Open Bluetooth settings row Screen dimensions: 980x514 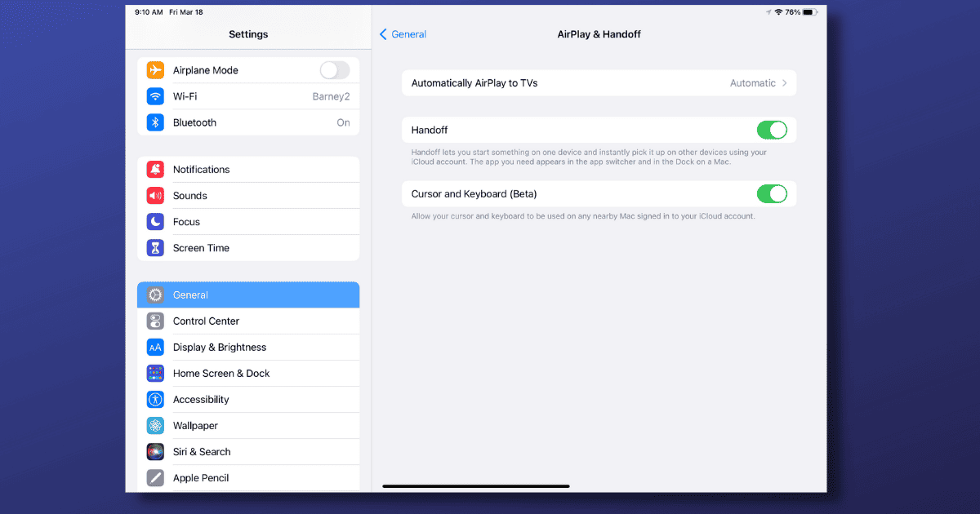point(248,122)
